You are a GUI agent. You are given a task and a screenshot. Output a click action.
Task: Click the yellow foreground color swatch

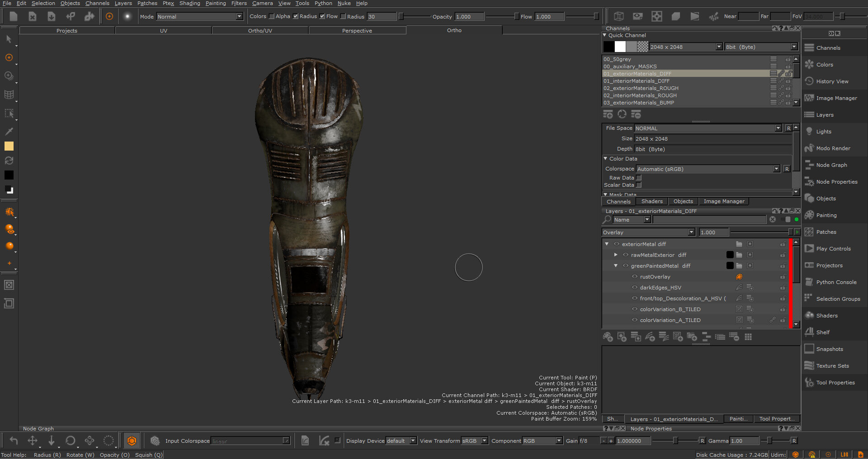tap(9, 146)
